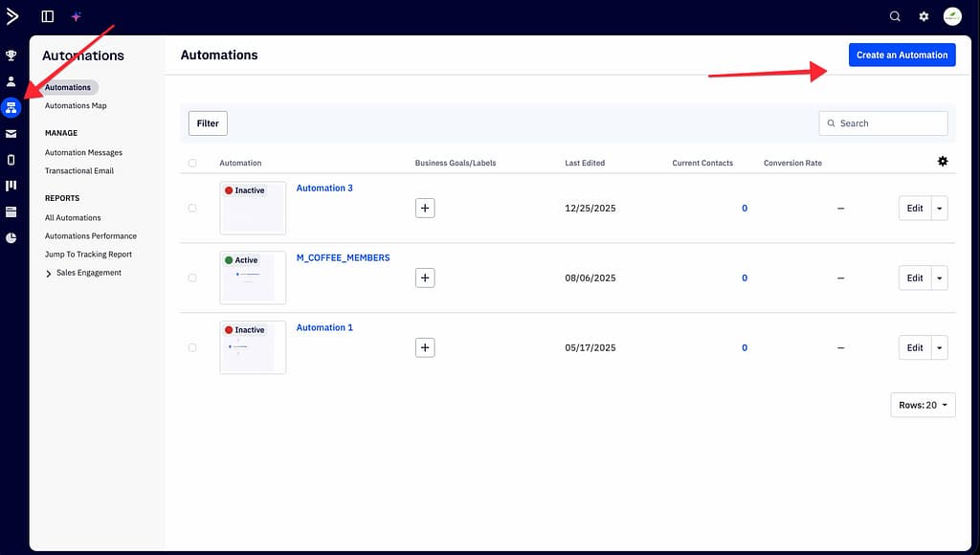Viewport: 980px width, 555px height.
Task: Open the Deals pipeline board icon
Action: click(x=11, y=186)
